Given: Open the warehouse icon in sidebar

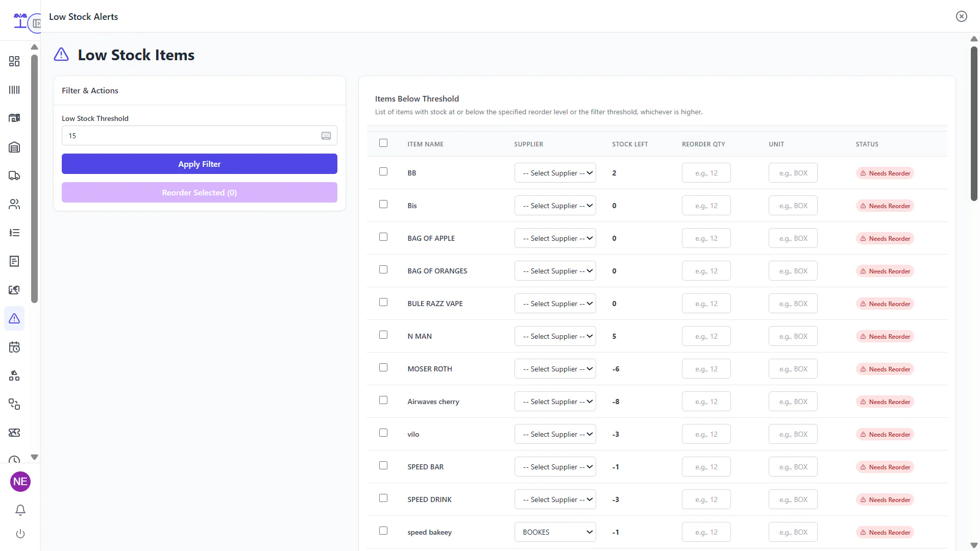Looking at the screenshot, I should (14, 147).
